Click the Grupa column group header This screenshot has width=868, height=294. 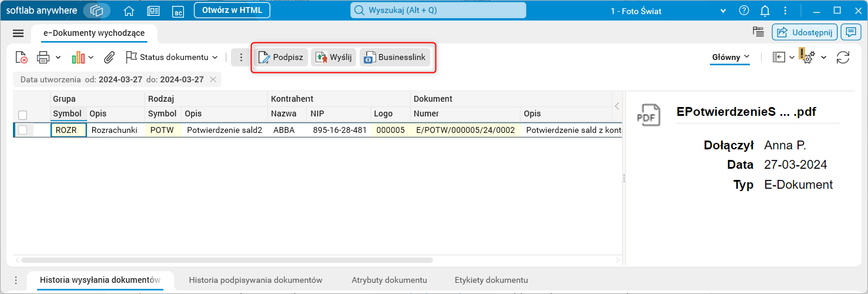98,99
